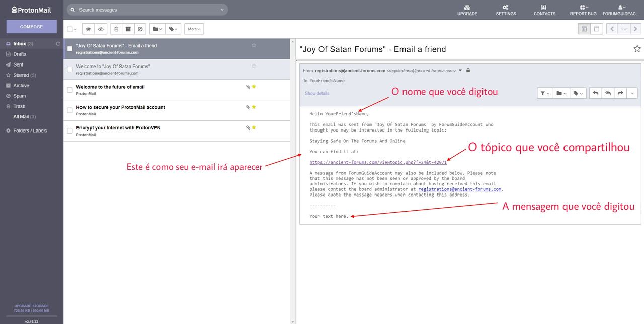Mark selected messages as read (eye icon)
Screen dimensions: 644x324
pyautogui.click(x=88, y=29)
